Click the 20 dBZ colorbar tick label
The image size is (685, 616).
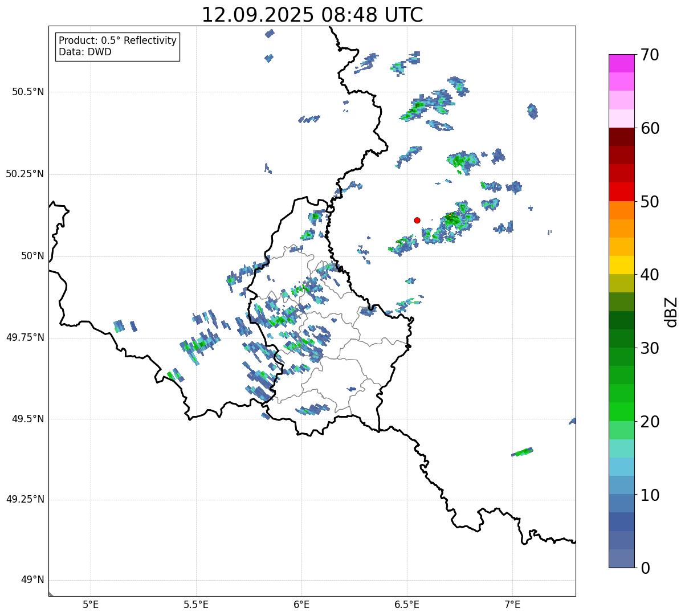650,422
